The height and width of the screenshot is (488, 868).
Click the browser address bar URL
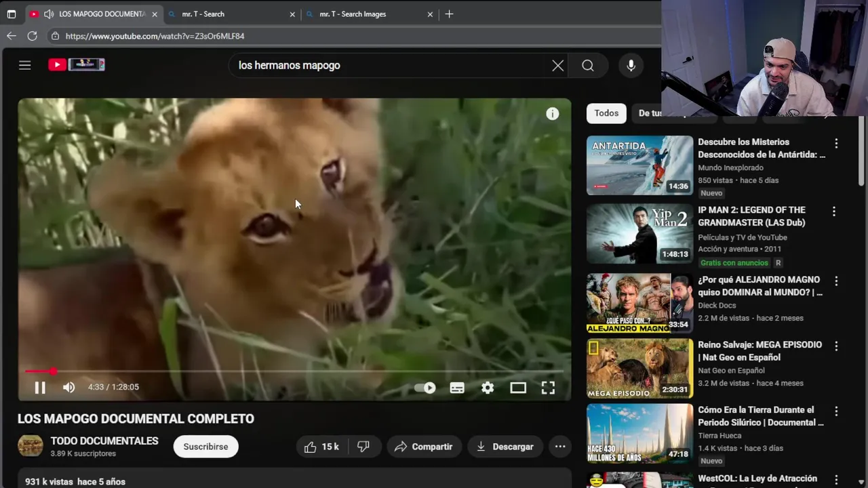pos(155,36)
